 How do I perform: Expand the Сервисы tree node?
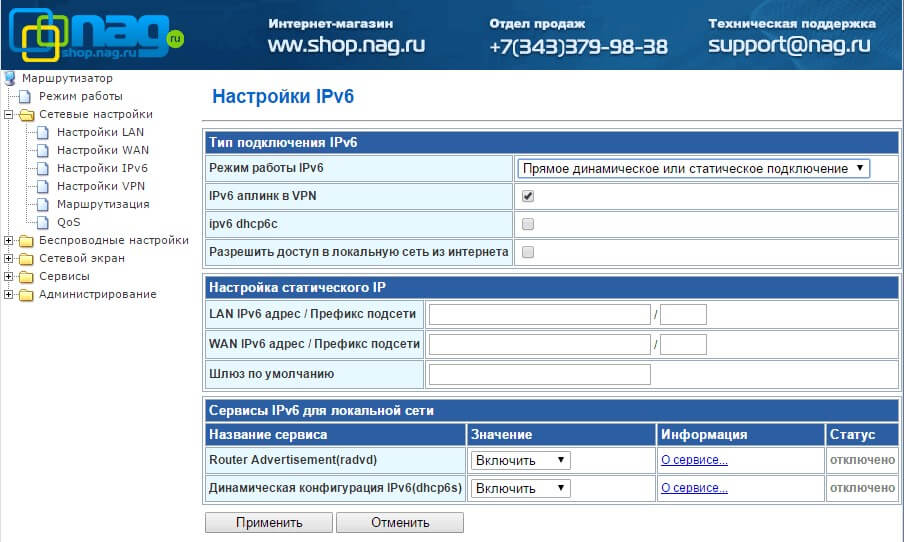(9, 276)
